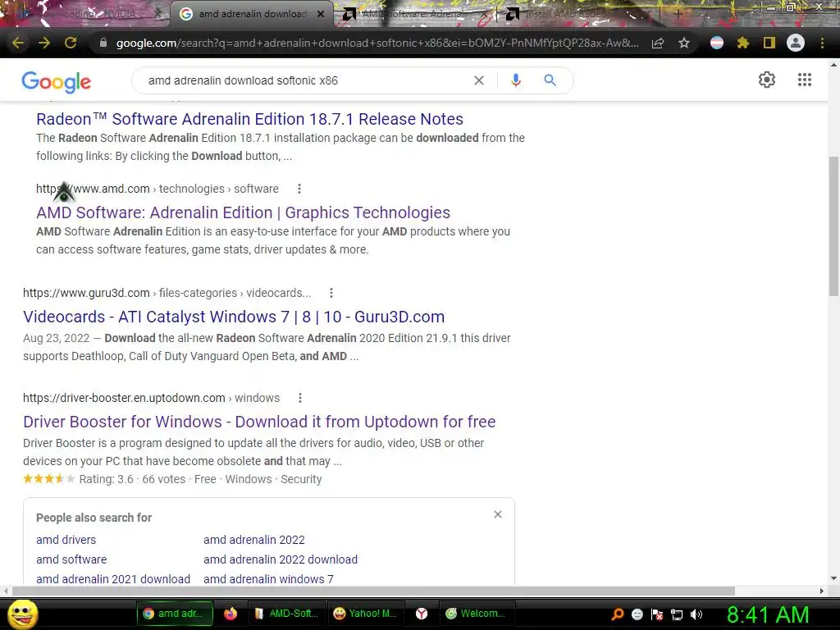Screen dimensions: 840x630
Task: Search amd adrenalin 2021 download suggestion
Action: click(x=113, y=579)
